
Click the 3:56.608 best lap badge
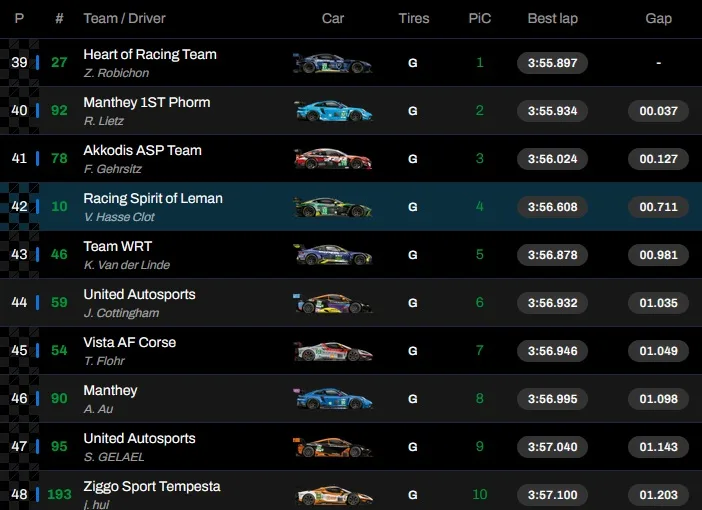553,207
